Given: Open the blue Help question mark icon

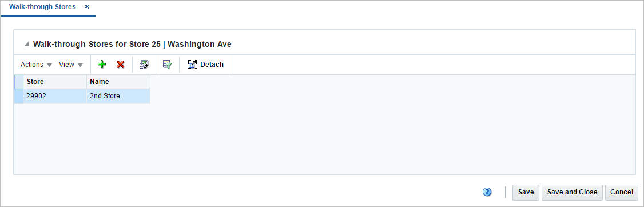Looking at the screenshot, I should [487, 192].
